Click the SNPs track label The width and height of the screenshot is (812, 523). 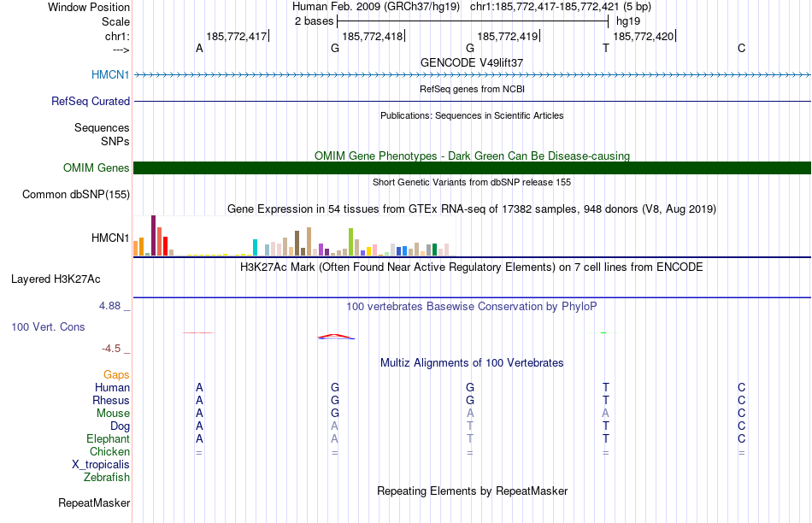tap(115, 141)
